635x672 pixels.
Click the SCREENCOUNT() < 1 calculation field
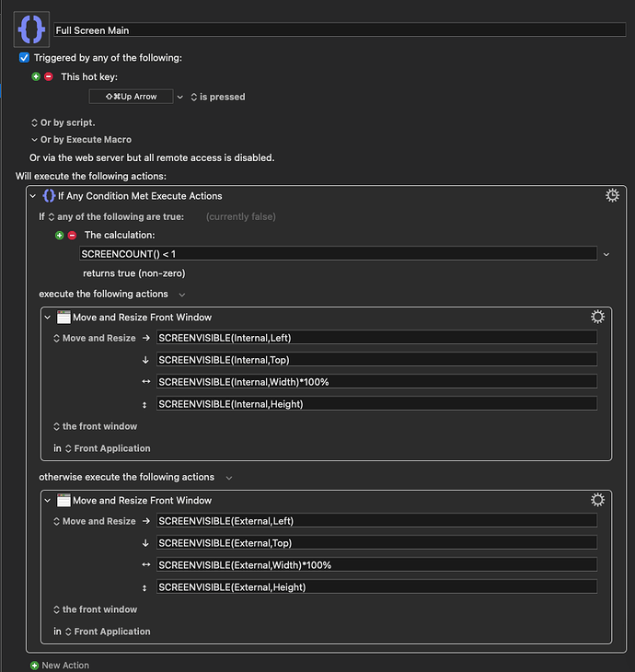pyautogui.click(x=337, y=253)
